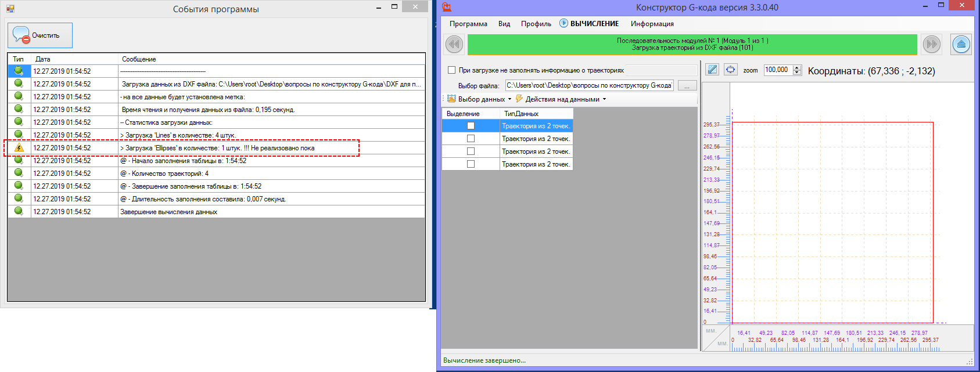The height and width of the screenshot is (372, 980).
Task: Click the file path input field
Action: coord(589,85)
